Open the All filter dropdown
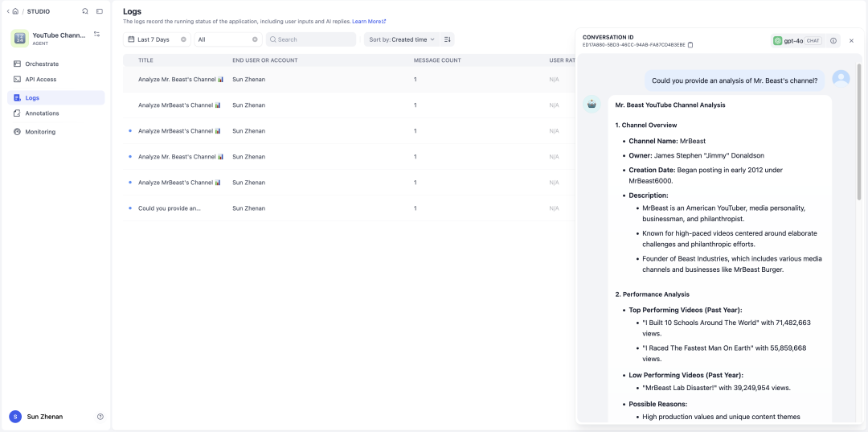 [x=227, y=39]
